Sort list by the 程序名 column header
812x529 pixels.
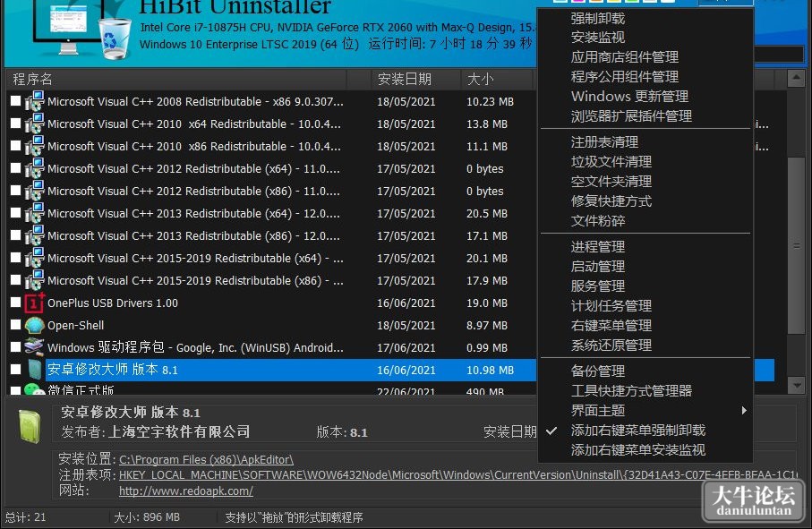[176, 79]
